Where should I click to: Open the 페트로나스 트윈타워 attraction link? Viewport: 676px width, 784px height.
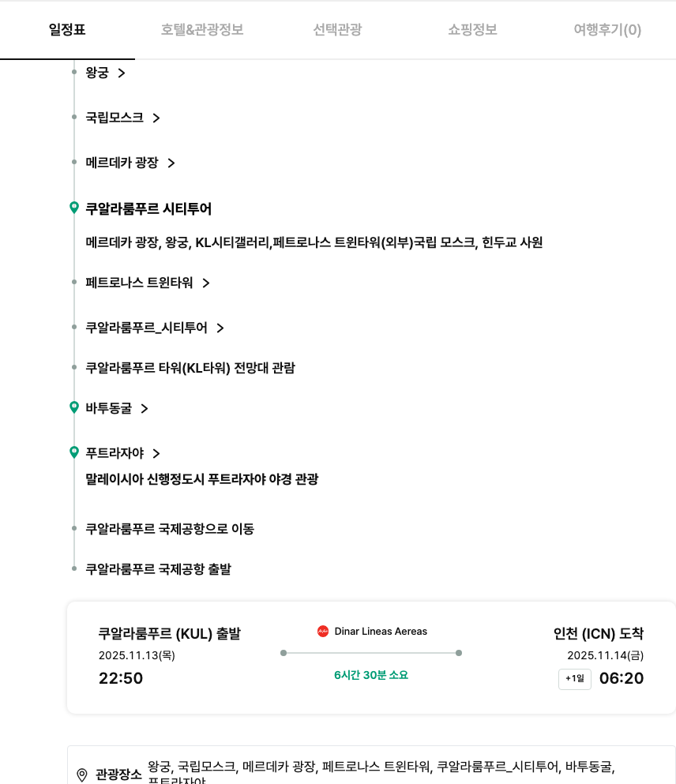click(139, 283)
